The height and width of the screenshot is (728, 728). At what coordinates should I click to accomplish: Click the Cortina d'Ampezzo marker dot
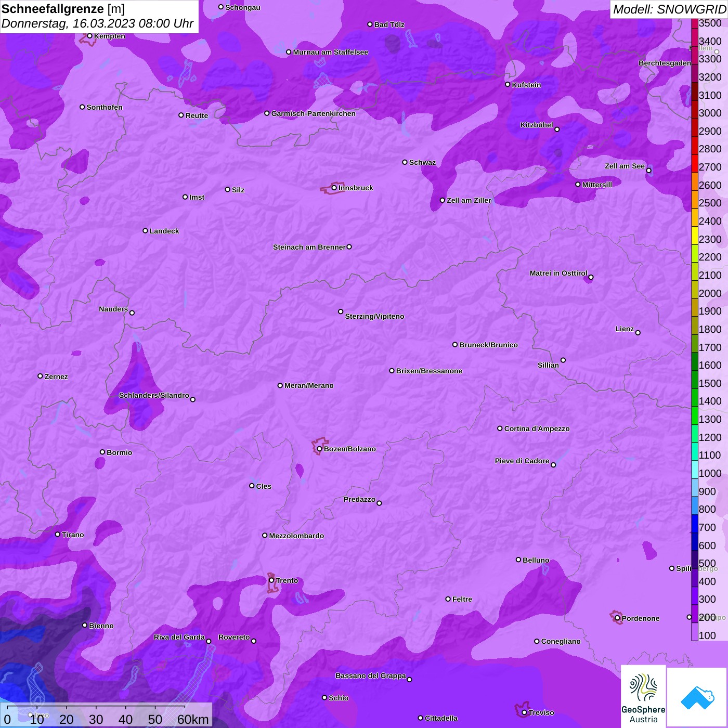(500, 428)
